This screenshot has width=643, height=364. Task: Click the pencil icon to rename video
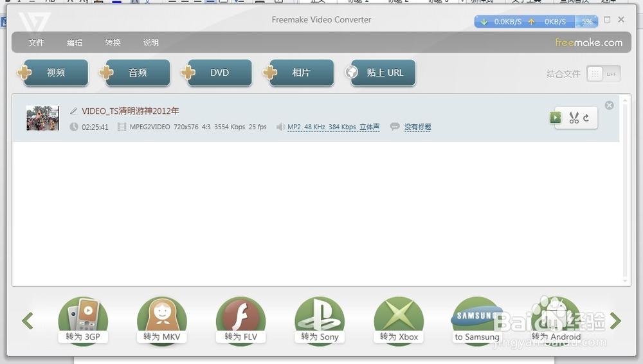74,111
